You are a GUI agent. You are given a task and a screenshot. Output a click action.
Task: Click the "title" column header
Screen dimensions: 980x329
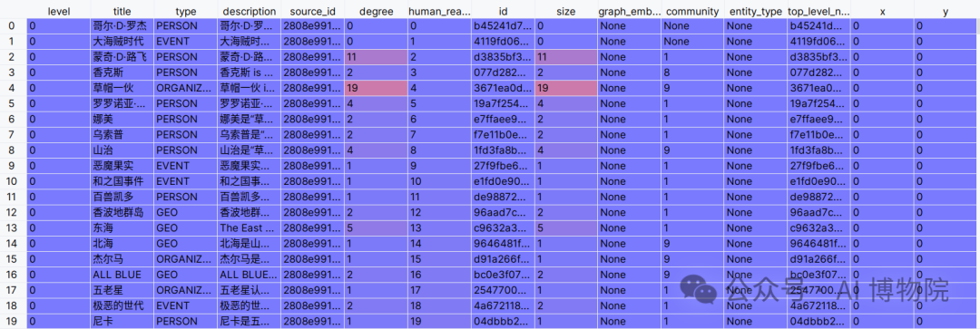pos(122,11)
